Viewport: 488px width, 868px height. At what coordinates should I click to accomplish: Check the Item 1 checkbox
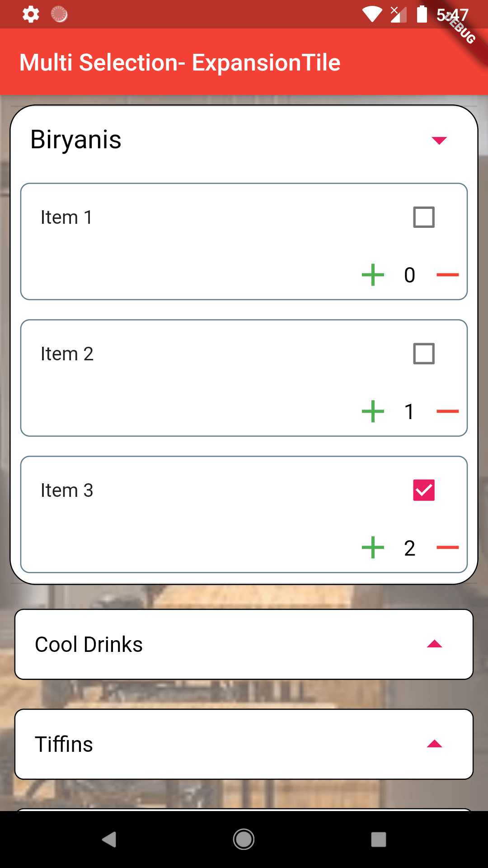coord(424,217)
